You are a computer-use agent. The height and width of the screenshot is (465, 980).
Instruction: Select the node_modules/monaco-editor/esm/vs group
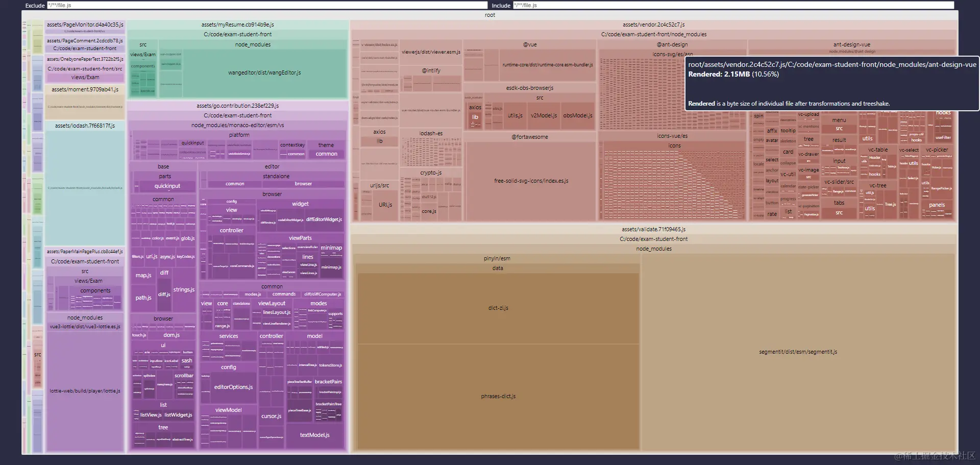coord(238,125)
